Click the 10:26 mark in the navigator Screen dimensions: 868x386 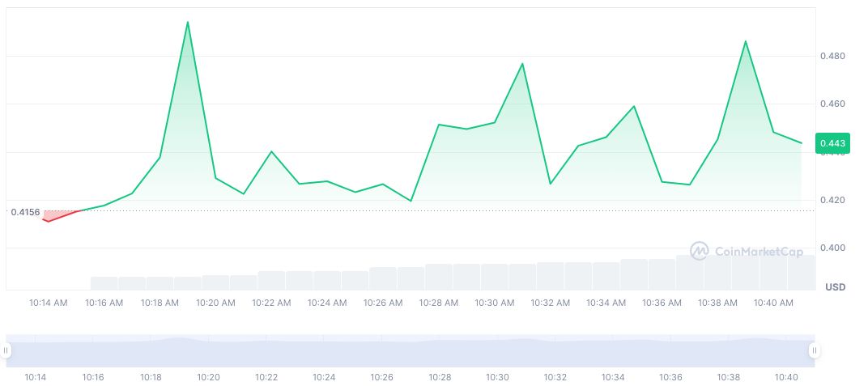[382, 377]
